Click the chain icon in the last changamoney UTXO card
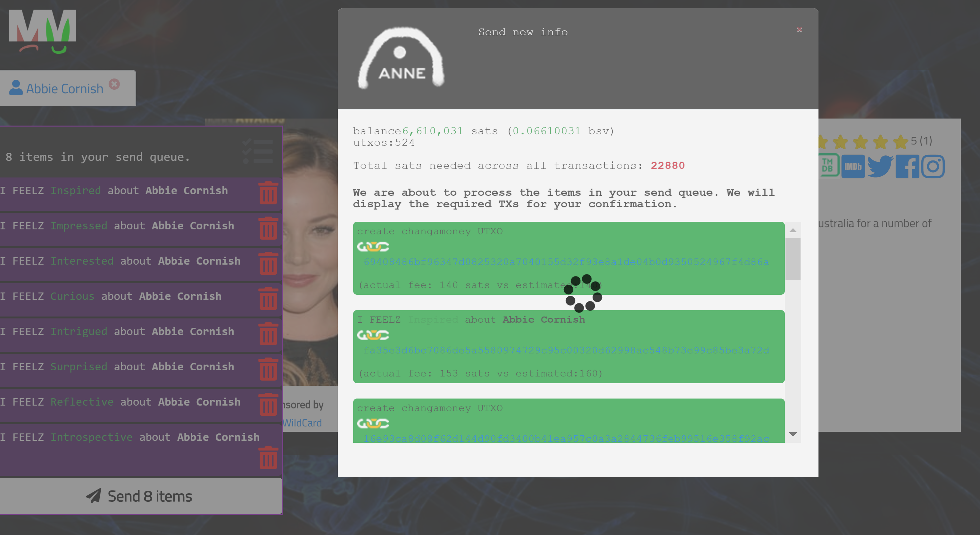 pyautogui.click(x=373, y=423)
